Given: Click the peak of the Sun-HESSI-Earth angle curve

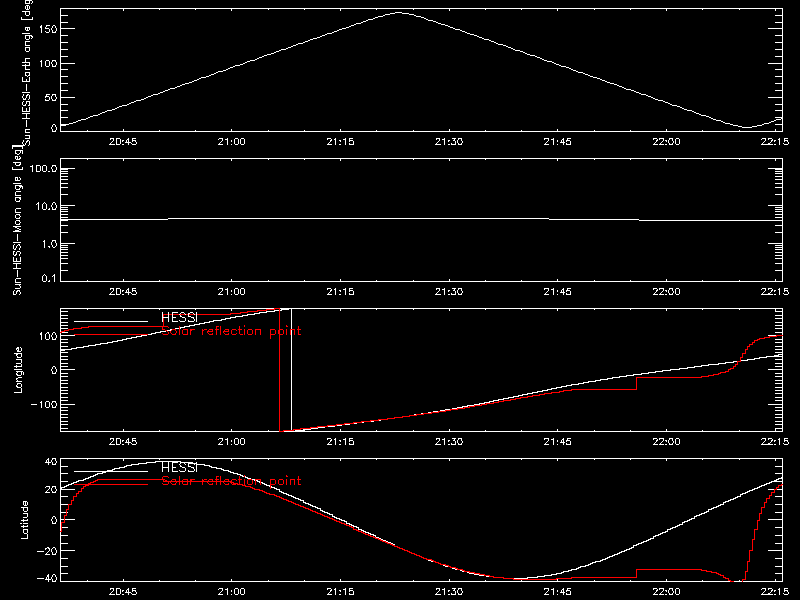Looking at the screenshot, I should pyautogui.click(x=399, y=13).
